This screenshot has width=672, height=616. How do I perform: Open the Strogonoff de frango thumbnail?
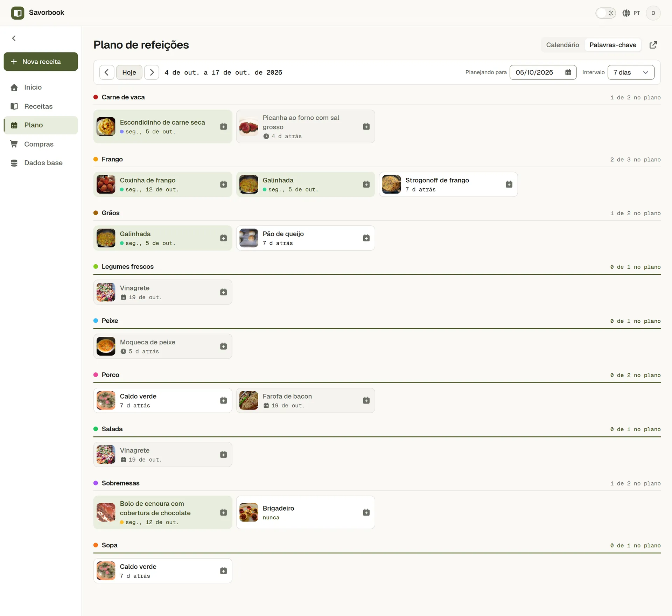pyautogui.click(x=391, y=184)
